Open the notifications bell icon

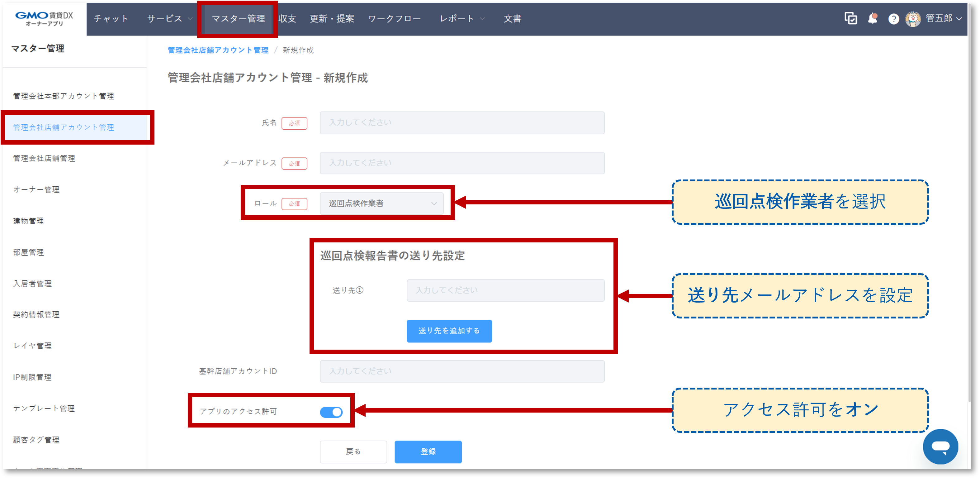click(873, 18)
